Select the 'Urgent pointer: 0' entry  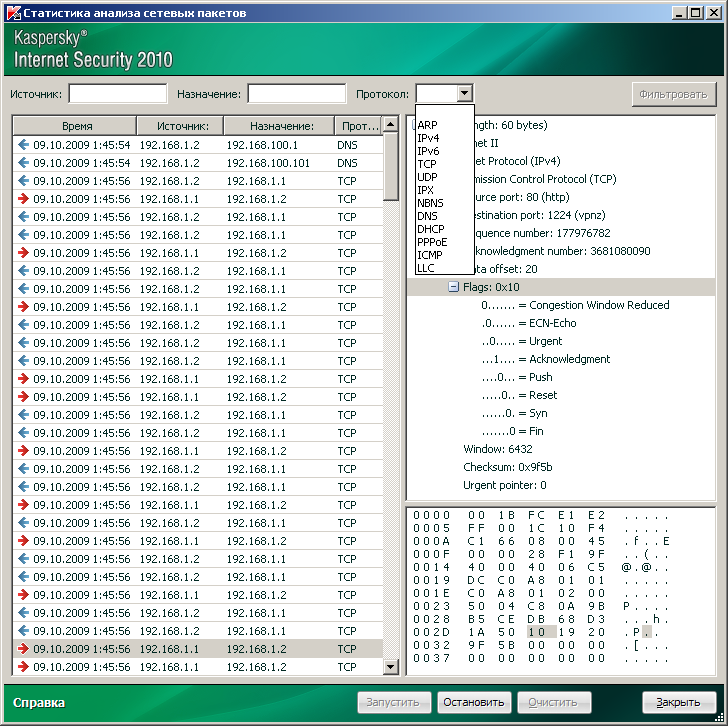pos(505,485)
